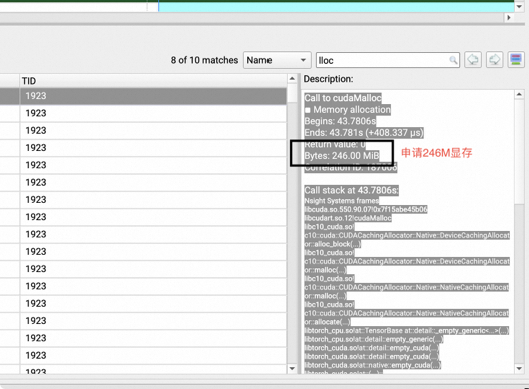The image size is (529, 389).
Task: Click 'libtorch_cuda.so!at::native::empty_cuda(...)' frame
Action: (x=372, y=365)
